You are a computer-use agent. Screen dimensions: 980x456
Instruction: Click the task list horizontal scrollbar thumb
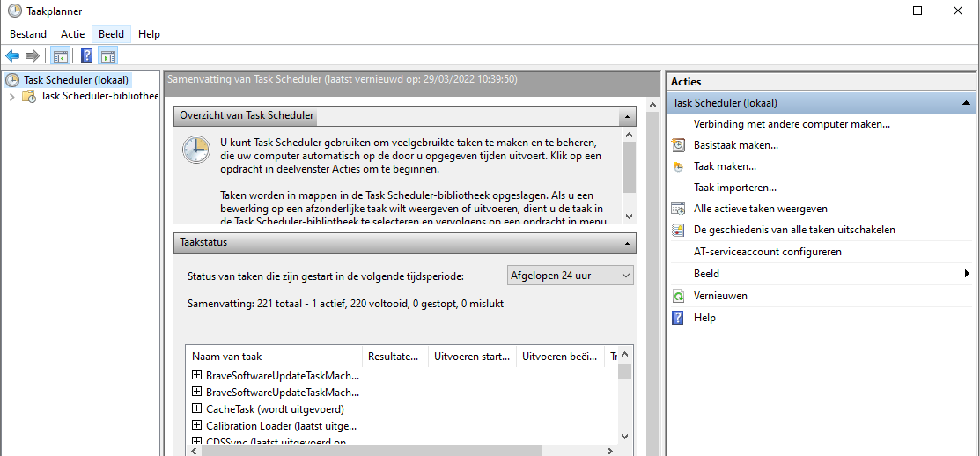(x=372, y=451)
